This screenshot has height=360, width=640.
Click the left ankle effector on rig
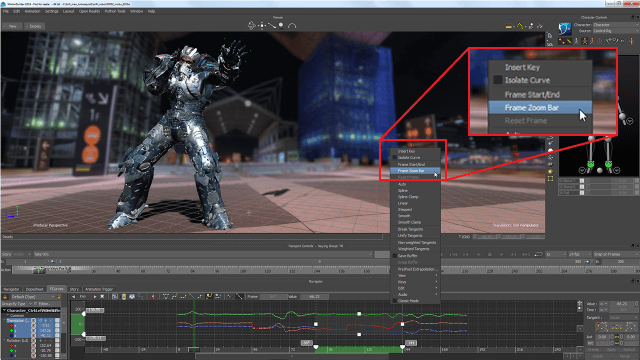[x=591, y=164]
